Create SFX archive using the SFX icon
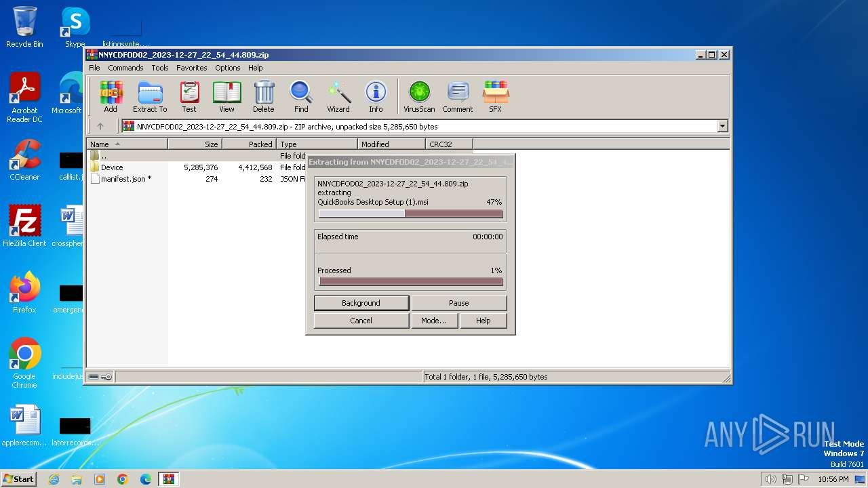 point(496,96)
